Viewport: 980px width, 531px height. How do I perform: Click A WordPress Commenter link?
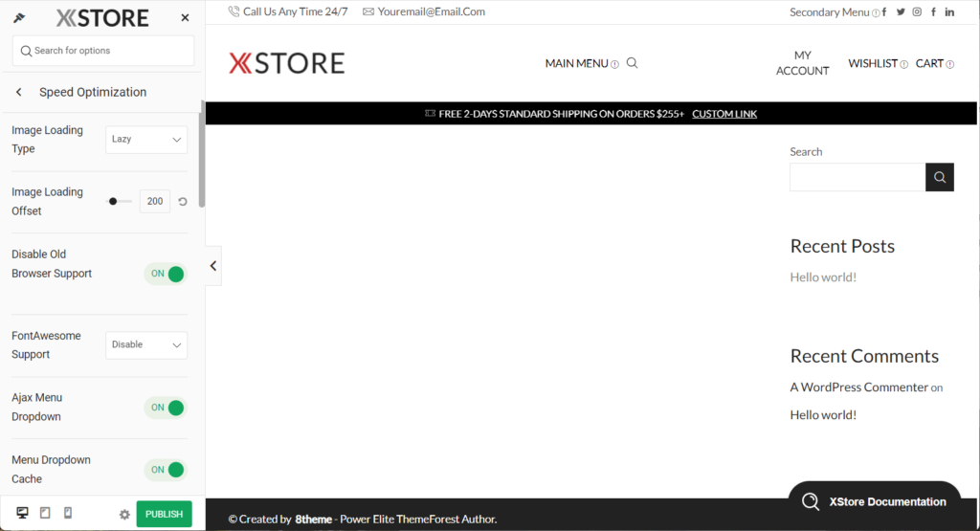(x=858, y=387)
